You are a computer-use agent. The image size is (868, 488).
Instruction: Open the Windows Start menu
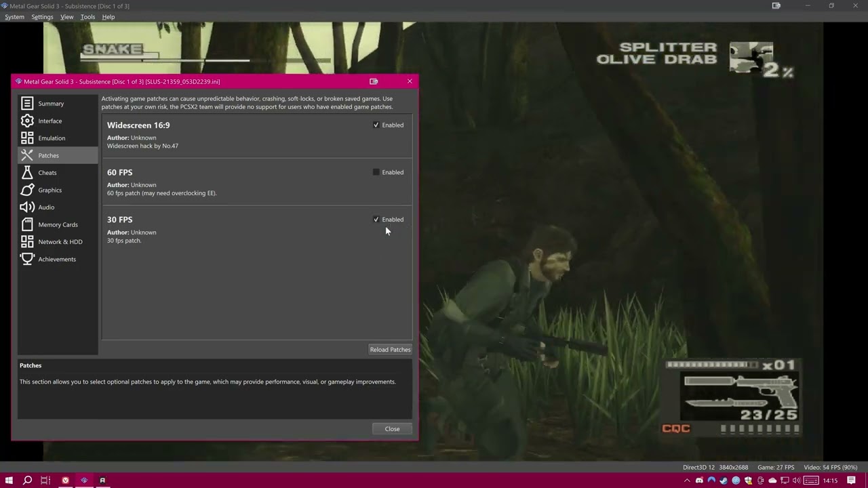[9, 481]
